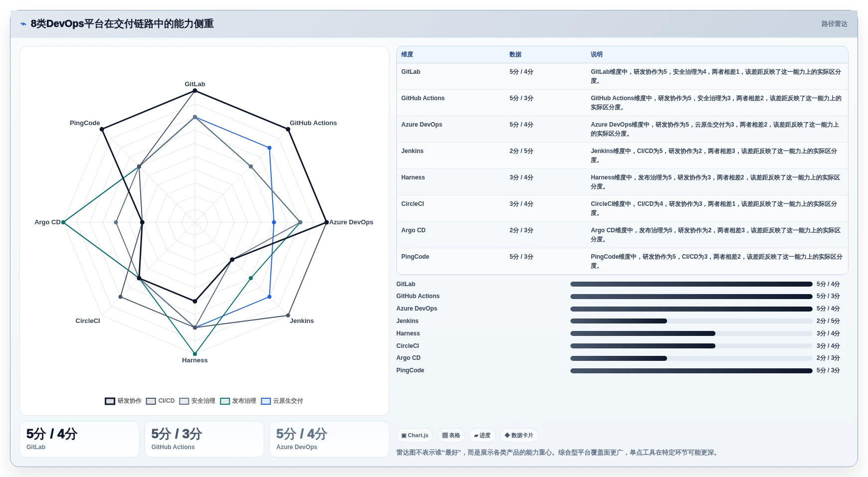Click the Jenkins outer data point
Screen dimensions: 868x477
[x=288, y=316]
